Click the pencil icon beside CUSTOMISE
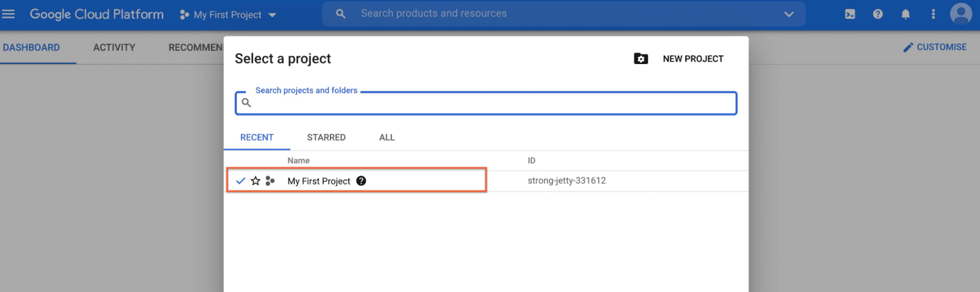980x292 pixels. point(908,47)
